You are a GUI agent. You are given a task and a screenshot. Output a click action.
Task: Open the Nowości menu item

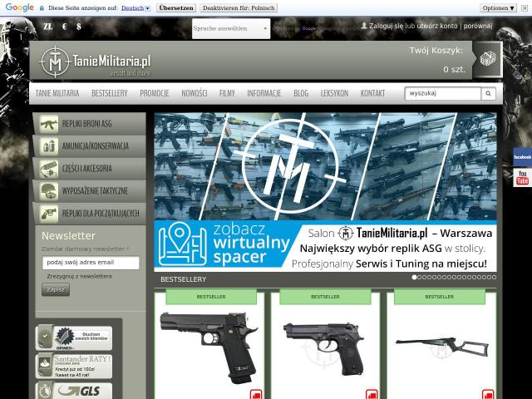(194, 93)
